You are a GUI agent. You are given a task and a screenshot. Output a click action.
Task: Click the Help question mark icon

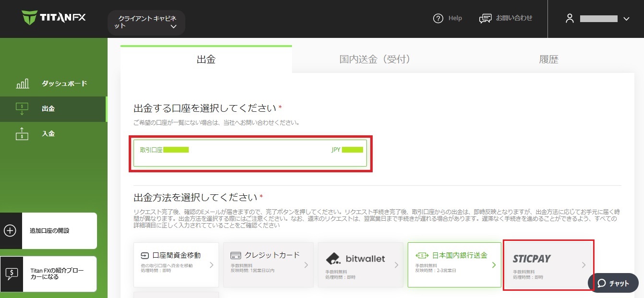click(x=438, y=19)
